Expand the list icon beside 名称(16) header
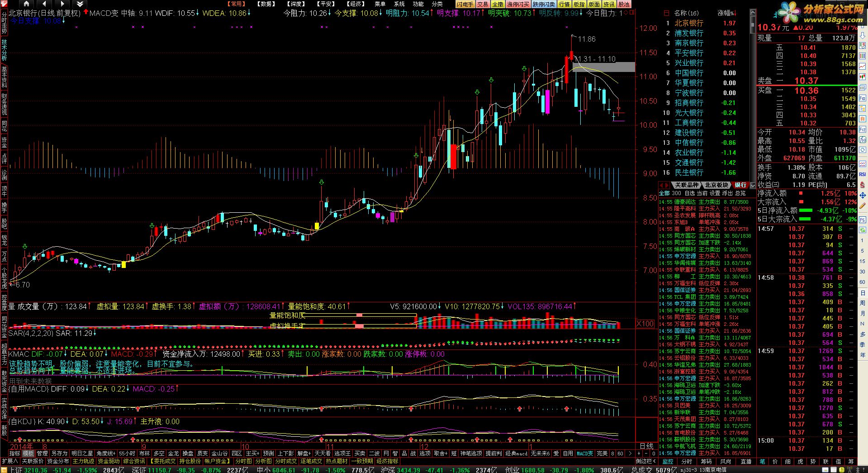The width and height of the screenshot is (868, 473). (667, 13)
